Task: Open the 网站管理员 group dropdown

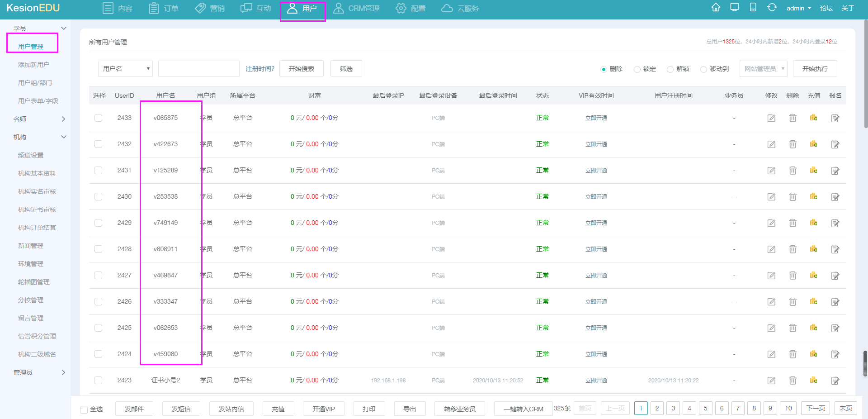Action: (763, 69)
